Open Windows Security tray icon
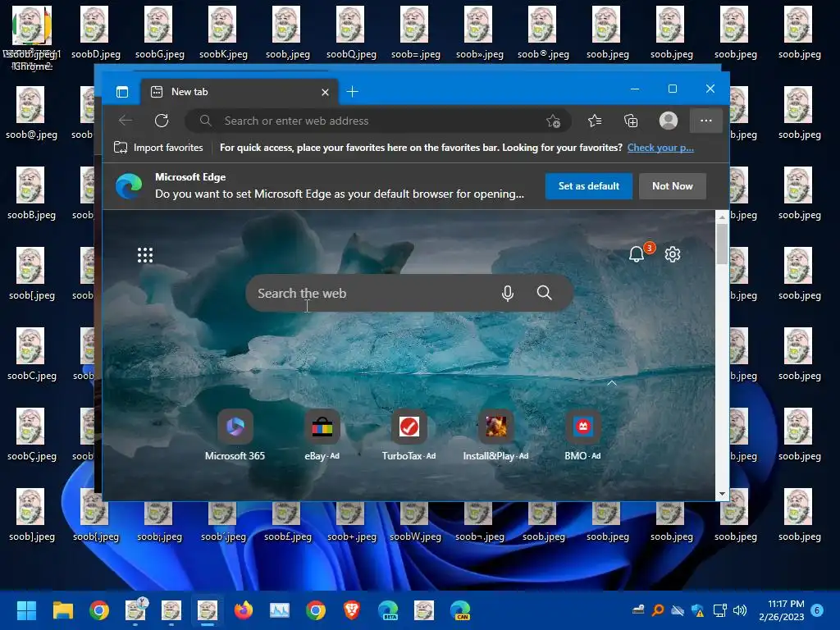 (698, 610)
